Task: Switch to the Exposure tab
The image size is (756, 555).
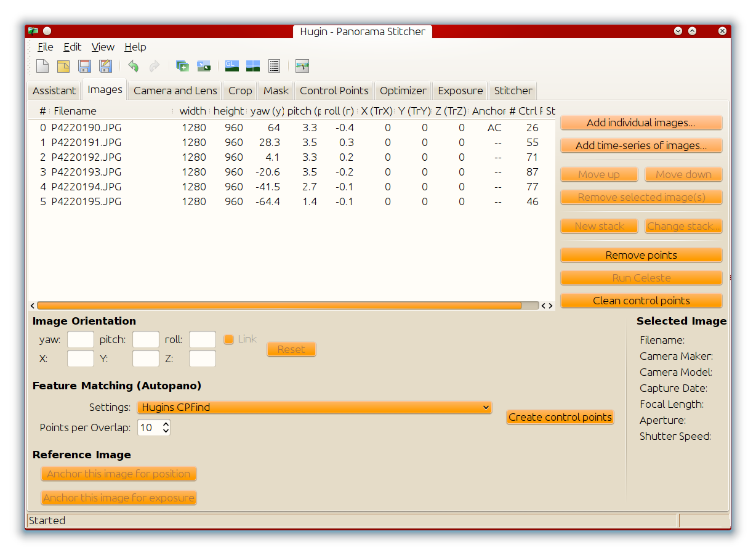Action: pos(460,91)
